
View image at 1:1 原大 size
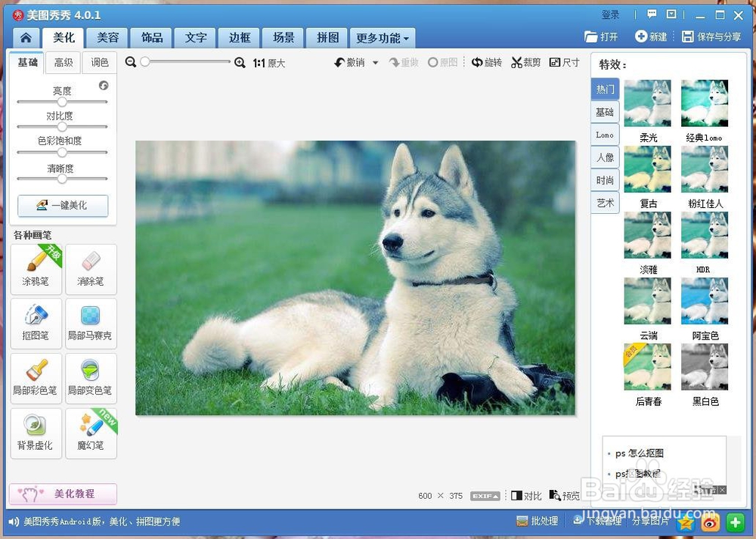(269, 64)
